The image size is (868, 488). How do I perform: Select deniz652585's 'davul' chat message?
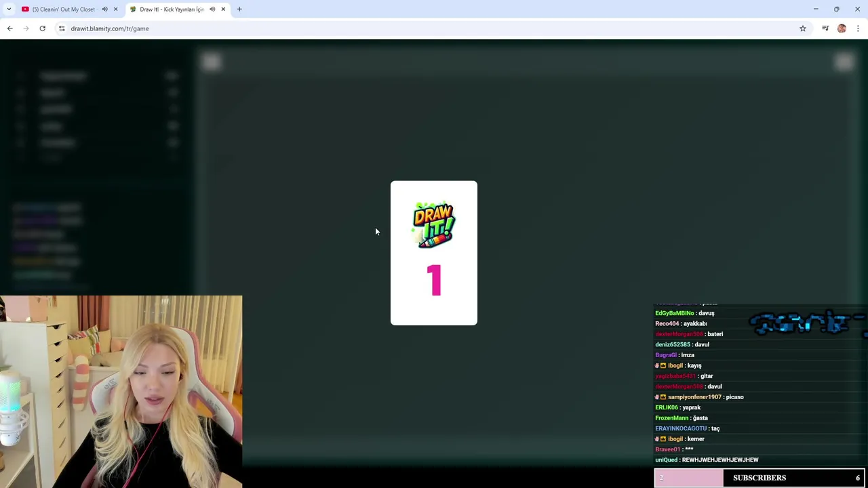click(682, 344)
